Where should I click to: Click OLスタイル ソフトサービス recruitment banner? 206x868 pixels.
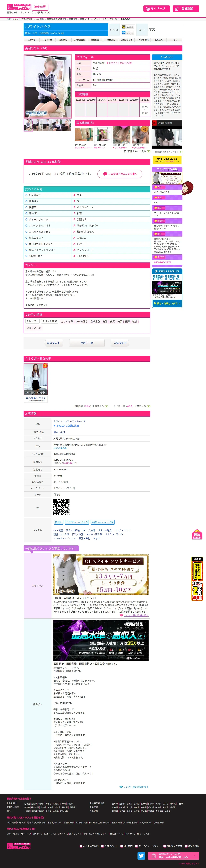101,575
